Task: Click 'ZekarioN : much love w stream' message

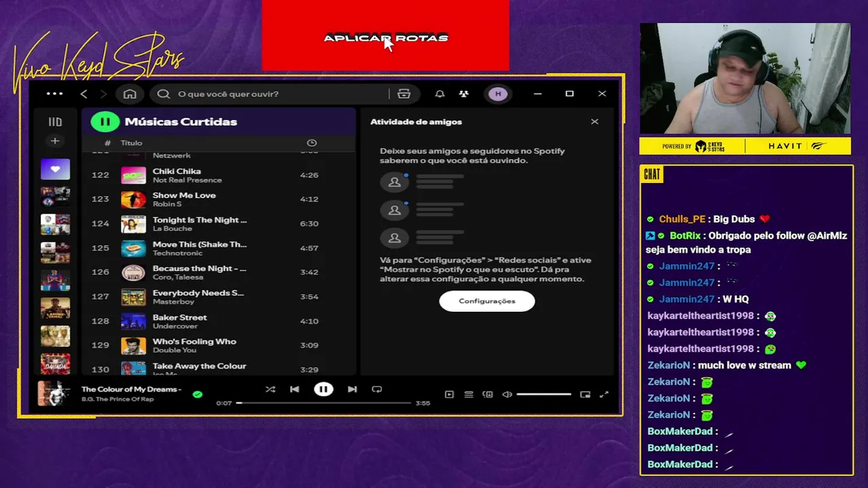Action: 726,365
